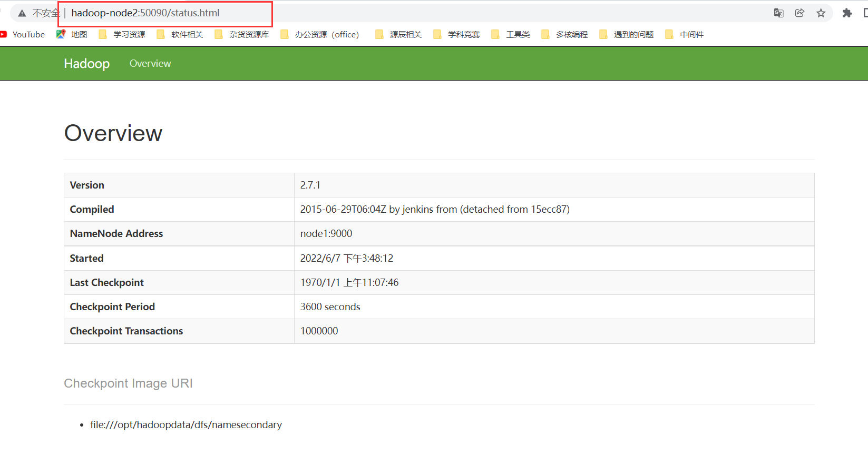868x465 pixels.
Task: Open the 中间件 bookmark folder
Action: point(685,34)
